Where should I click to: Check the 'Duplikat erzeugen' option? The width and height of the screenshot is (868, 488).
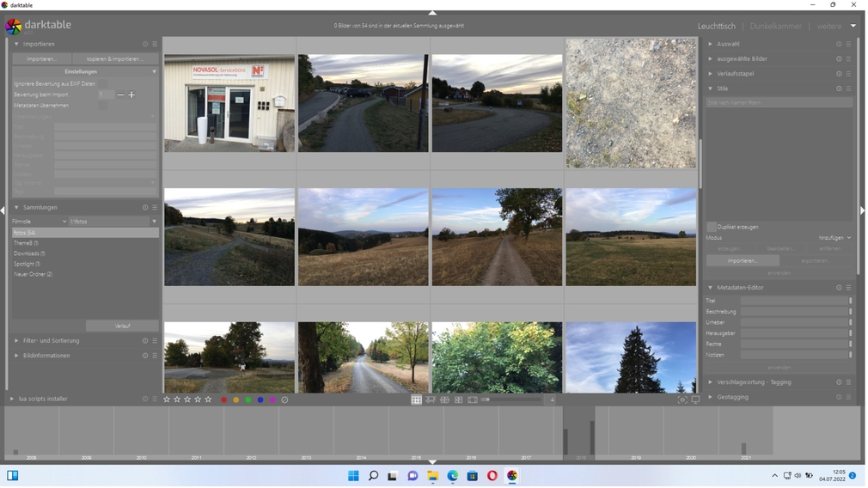(x=712, y=227)
